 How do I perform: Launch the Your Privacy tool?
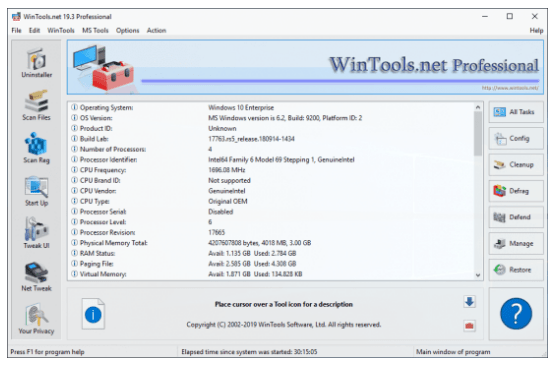pos(36,319)
